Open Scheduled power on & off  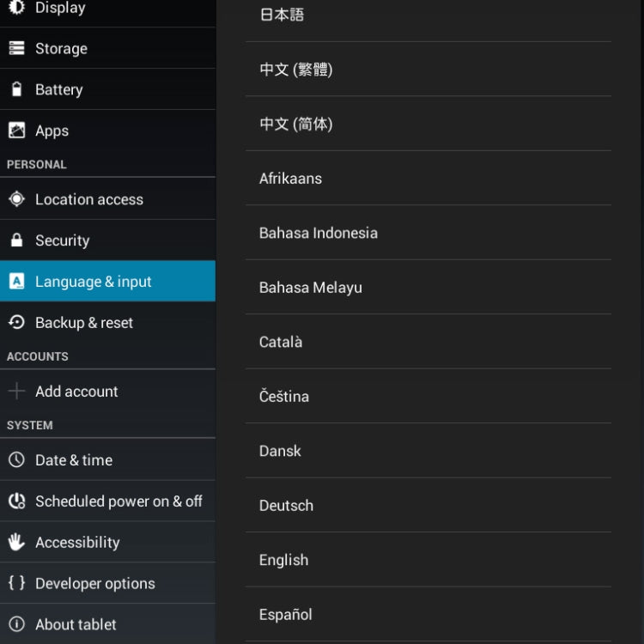click(107, 501)
